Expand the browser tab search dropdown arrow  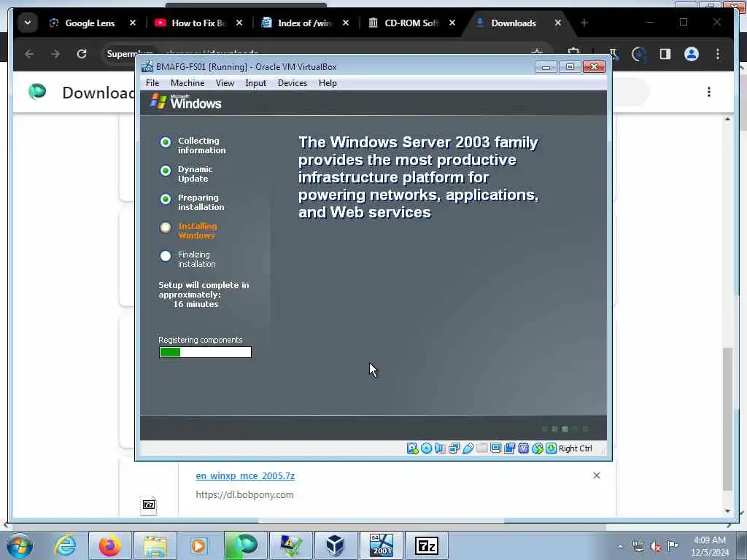click(x=28, y=23)
